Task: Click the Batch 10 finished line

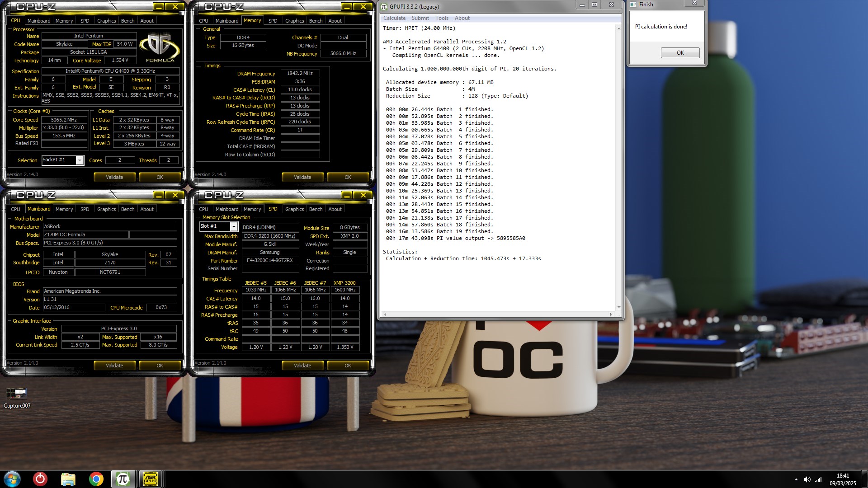Action: (x=439, y=170)
